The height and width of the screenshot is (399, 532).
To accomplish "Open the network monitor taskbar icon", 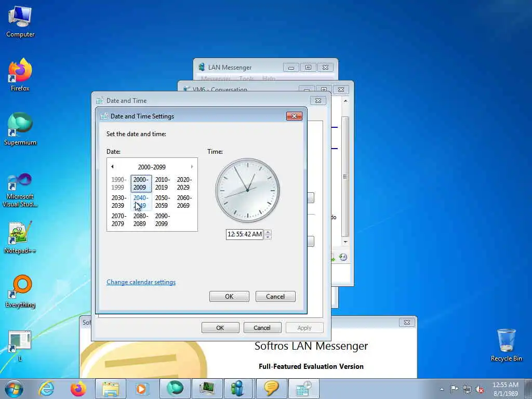I will (207, 389).
